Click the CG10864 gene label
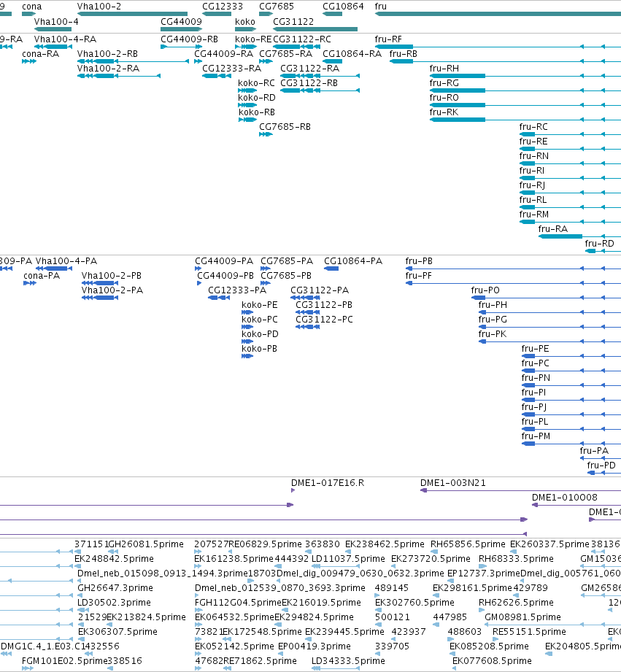Image resolution: width=621 pixels, height=672 pixels. click(343, 7)
